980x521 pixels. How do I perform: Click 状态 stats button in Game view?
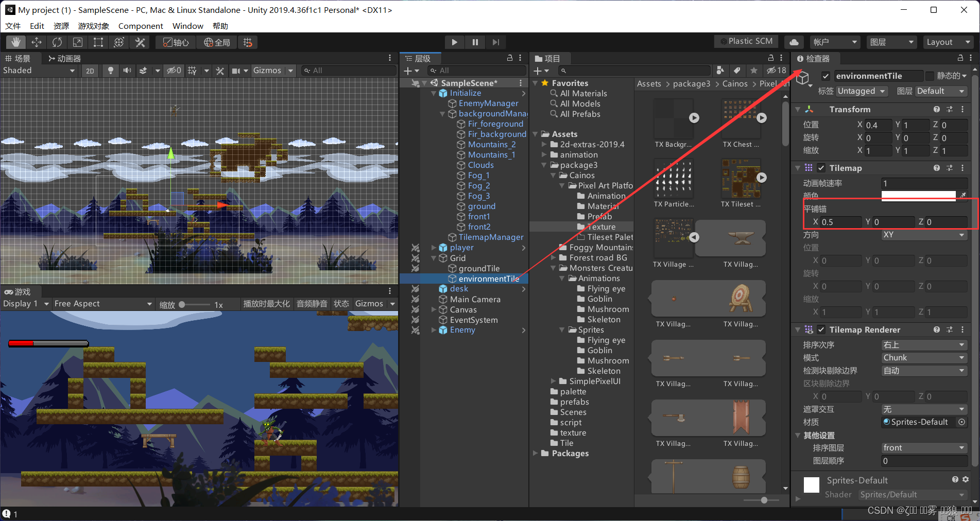[341, 304]
